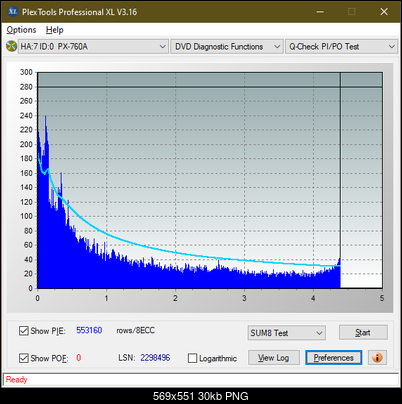The height and width of the screenshot is (404, 402).
Task: Toggle the Show POF checkbox
Action: pos(24,358)
